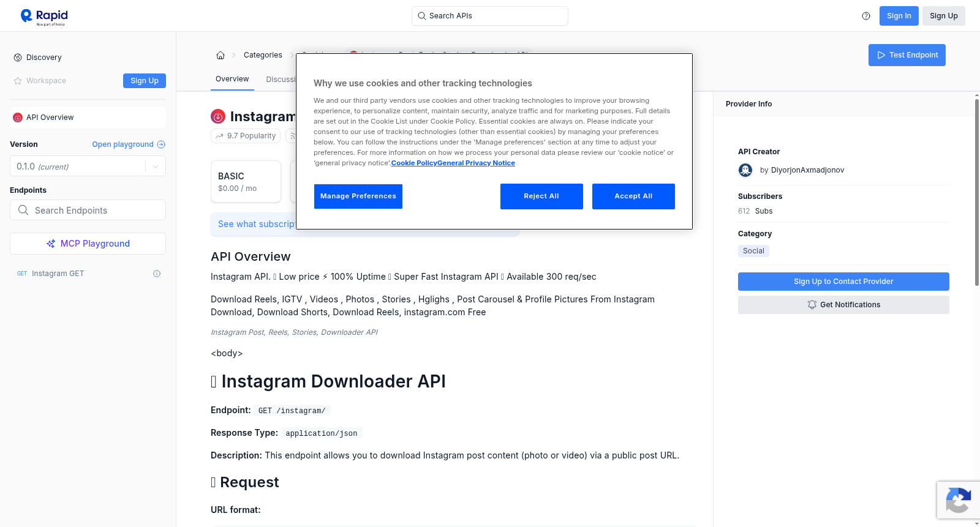Click the Sign In button
This screenshot has height=527, width=980.
point(899,16)
